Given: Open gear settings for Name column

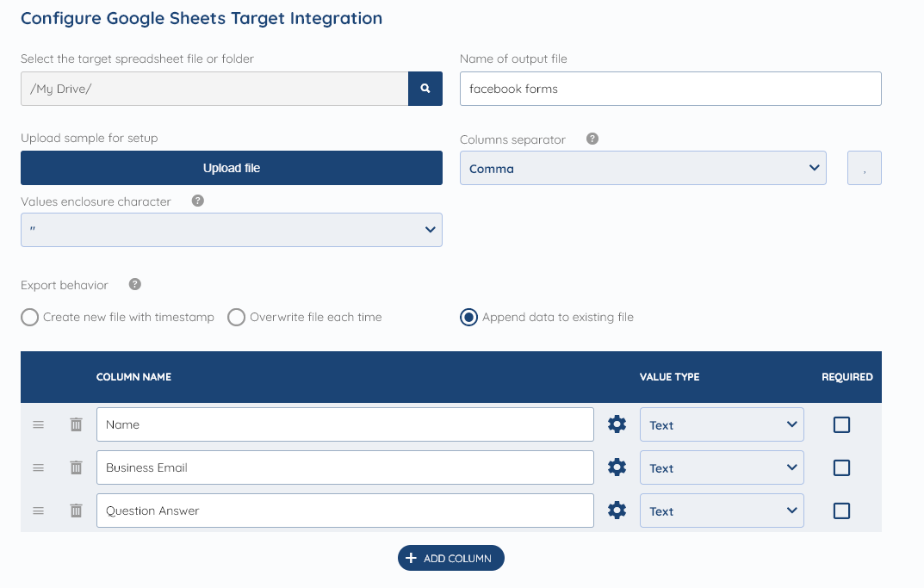Looking at the screenshot, I should tap(617, 424).
